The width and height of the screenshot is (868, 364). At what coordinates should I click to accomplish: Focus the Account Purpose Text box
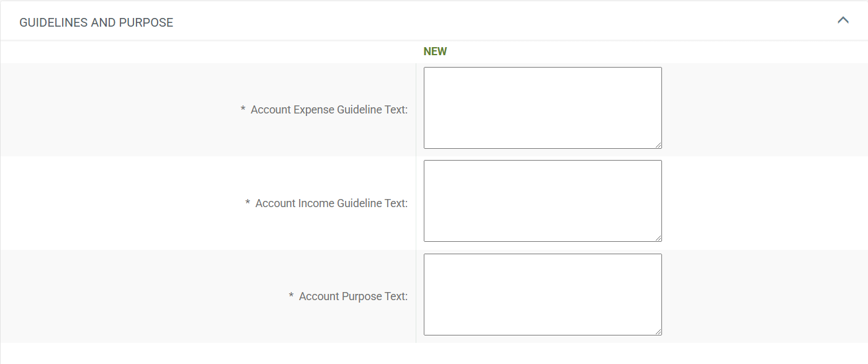pos(542,295)
